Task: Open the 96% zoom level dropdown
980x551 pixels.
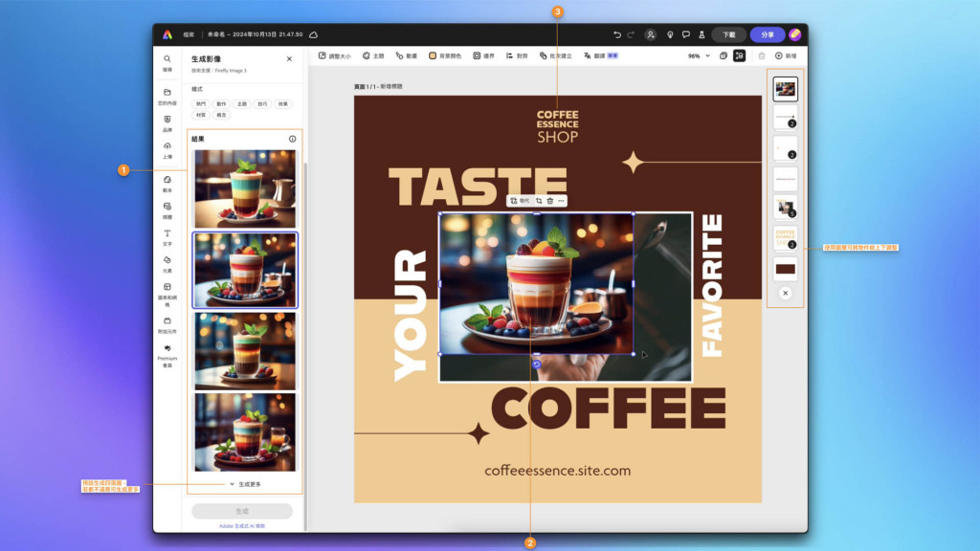Action: (x=699, y=55)
